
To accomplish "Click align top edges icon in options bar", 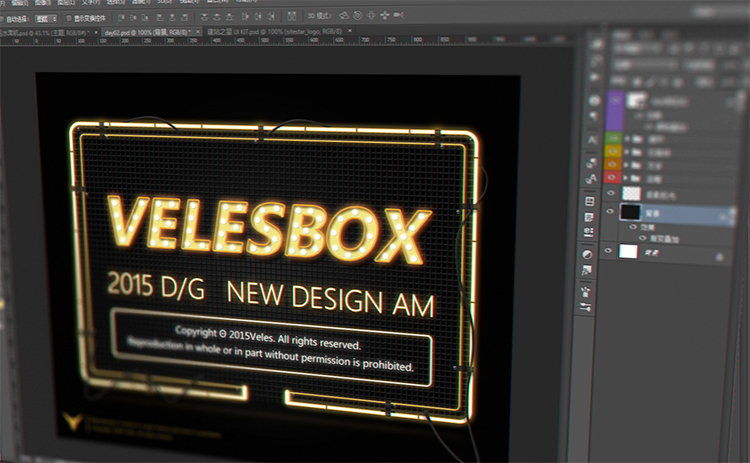I will tap(121, 18).
